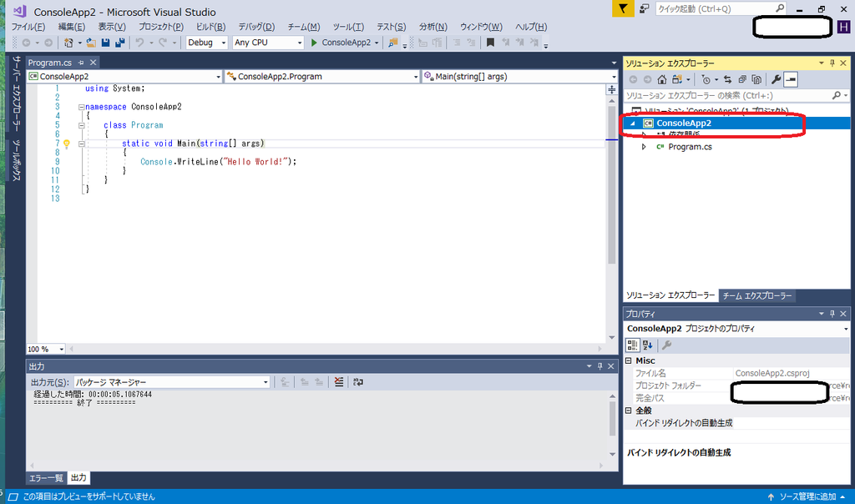This screenshot has height=504, width=855.
Task: Click the Categorized view icon in Properties
Action: click(x=633, y=345)
